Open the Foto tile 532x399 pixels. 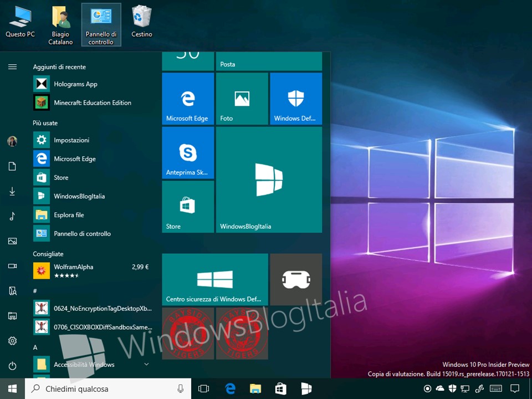click(x=242, y=99)
